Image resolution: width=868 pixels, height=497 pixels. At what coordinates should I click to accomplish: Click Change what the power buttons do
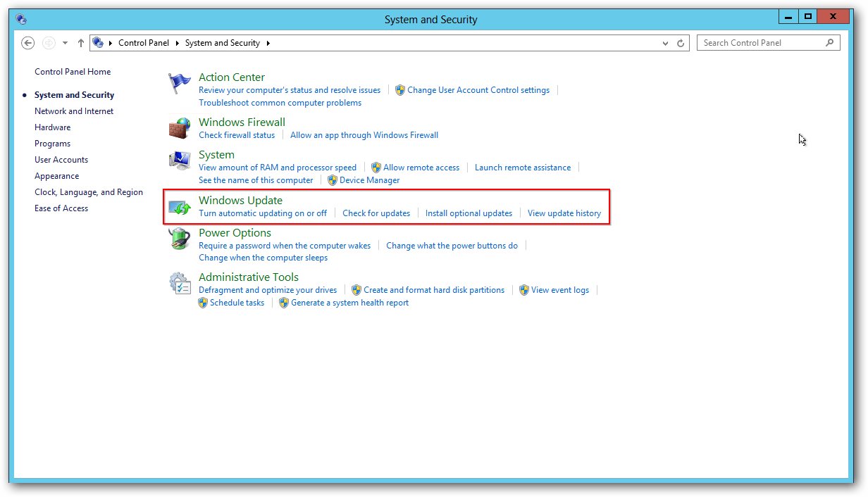coord(452,246)
